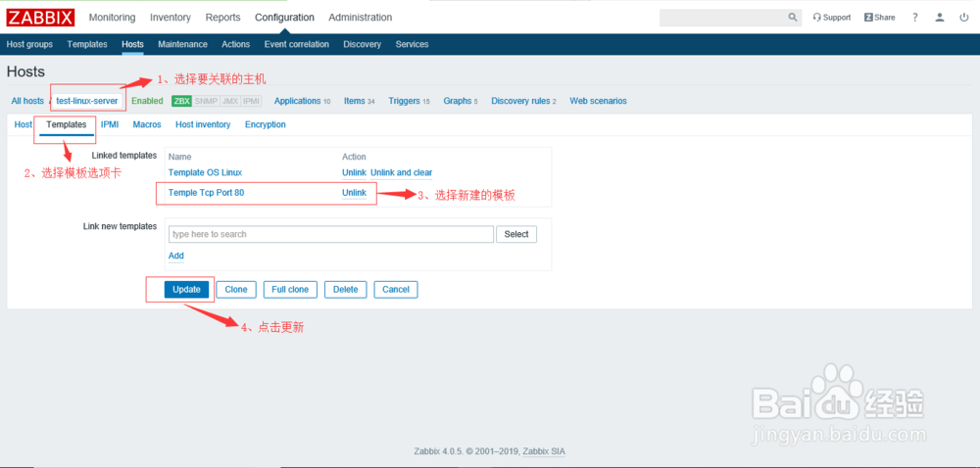This screenshot has height=468, width=980.
Task: Open the Support link with headset icon
Action: [x=832, y=18]
